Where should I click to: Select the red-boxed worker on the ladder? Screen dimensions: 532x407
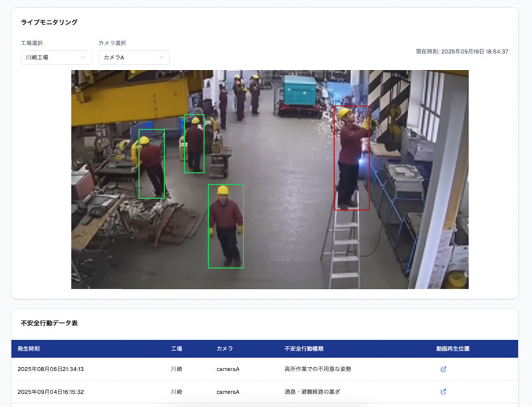click(x=351, y=158)
